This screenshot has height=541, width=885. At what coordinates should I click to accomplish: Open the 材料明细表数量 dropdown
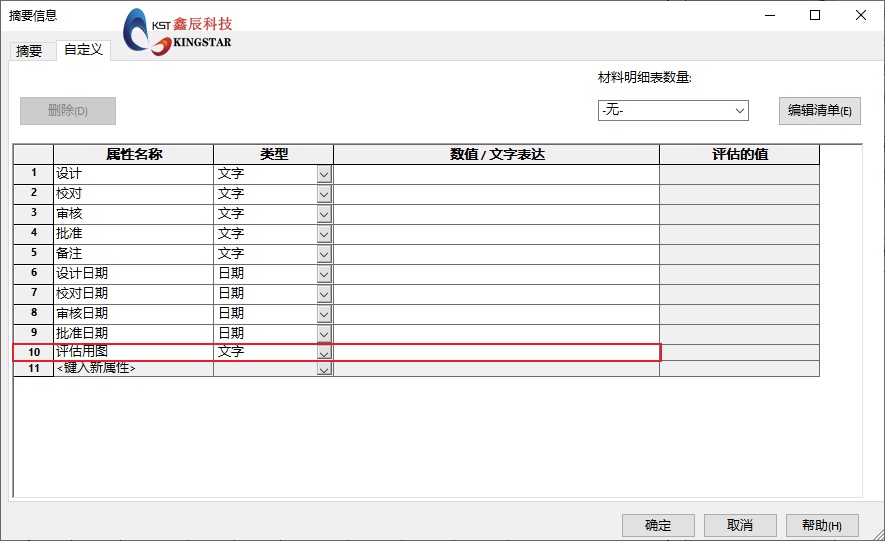(x=673, y=111)
